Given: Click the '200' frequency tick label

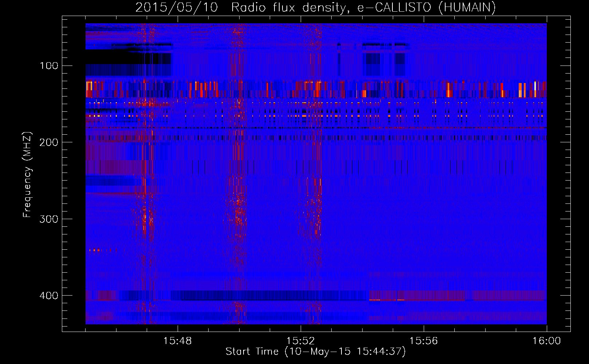Looking at the screenshot, I should click(49, 142).
